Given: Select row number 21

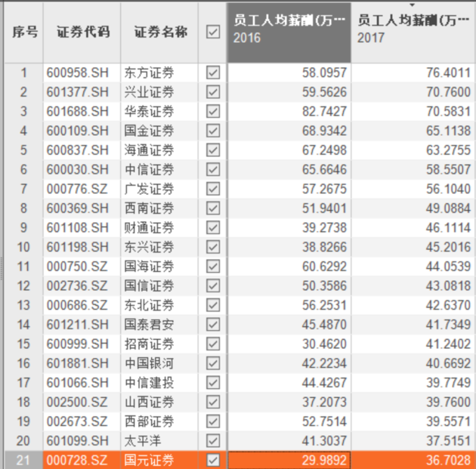Looking at the screenshot, I should pyautogui.click(x=23, y=460).
